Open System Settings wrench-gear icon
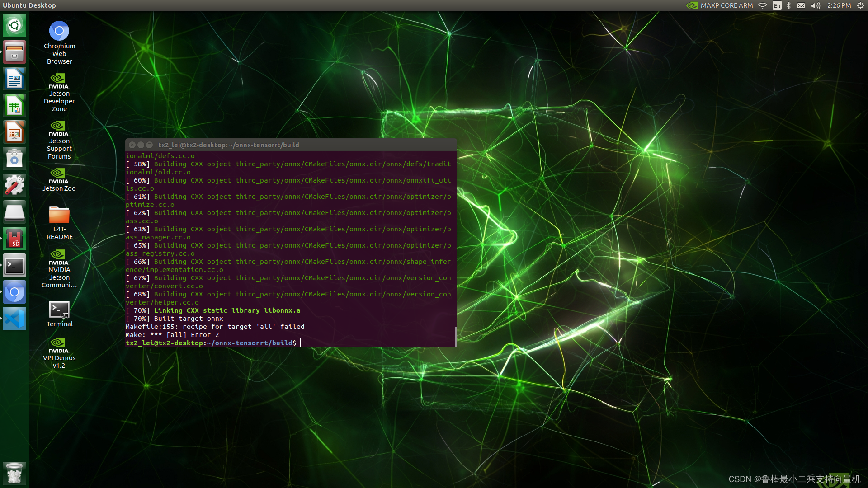This screenshot has height=488, width=868. click(x=14, y=185)
